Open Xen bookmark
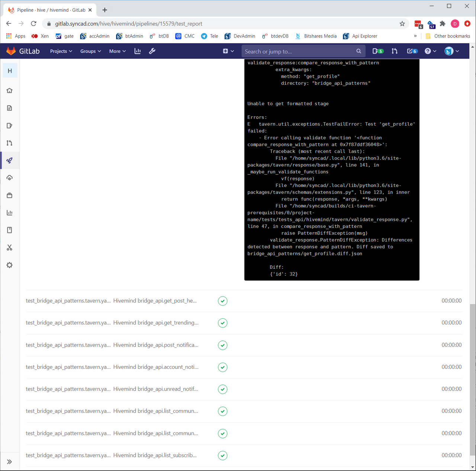Viewport: 476px width, 471px height. tap(40, 36)
